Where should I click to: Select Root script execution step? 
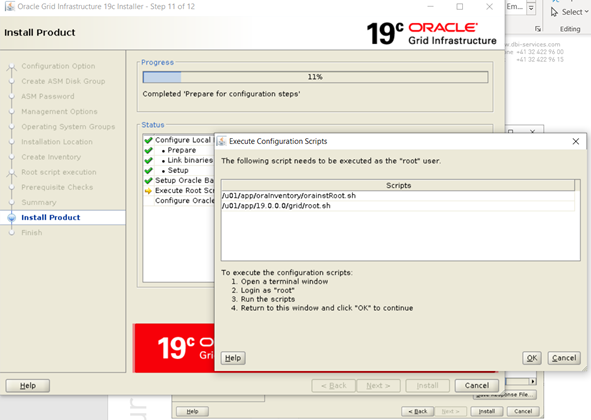tap(58, 172)
